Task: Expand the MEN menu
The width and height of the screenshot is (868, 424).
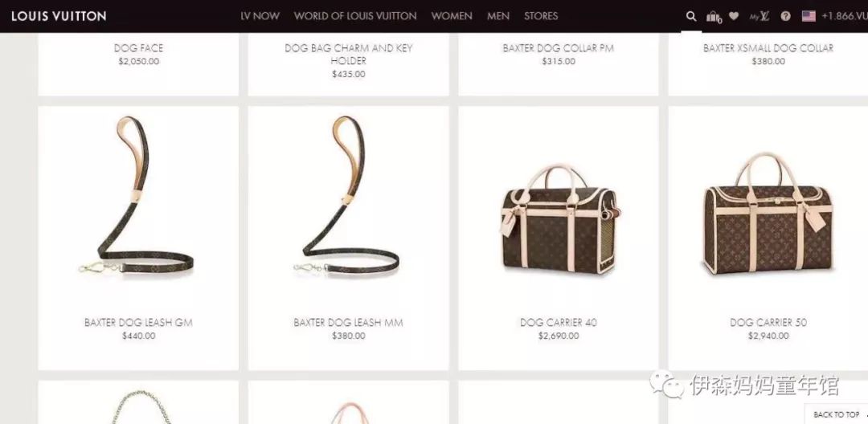Action: [498, 16]
